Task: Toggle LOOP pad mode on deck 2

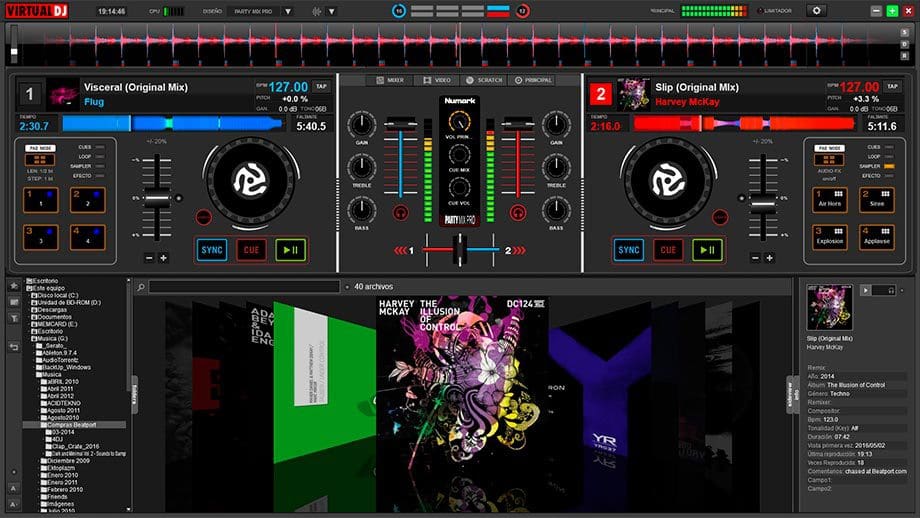Action: [889, 157]
